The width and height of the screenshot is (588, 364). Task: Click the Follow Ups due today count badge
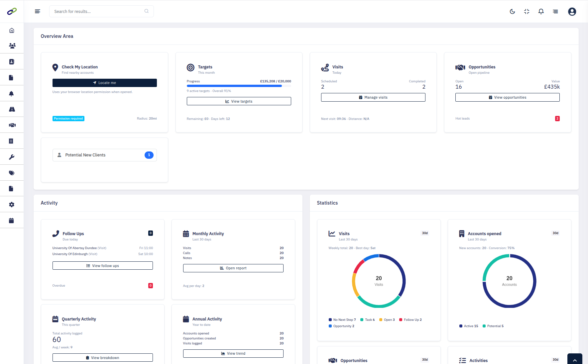click(151, 233)
